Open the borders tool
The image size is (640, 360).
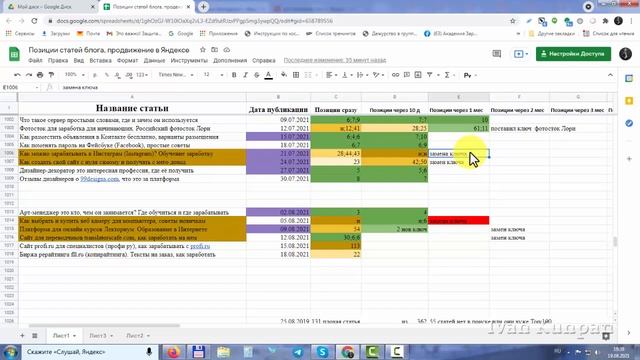pos(296,75)
